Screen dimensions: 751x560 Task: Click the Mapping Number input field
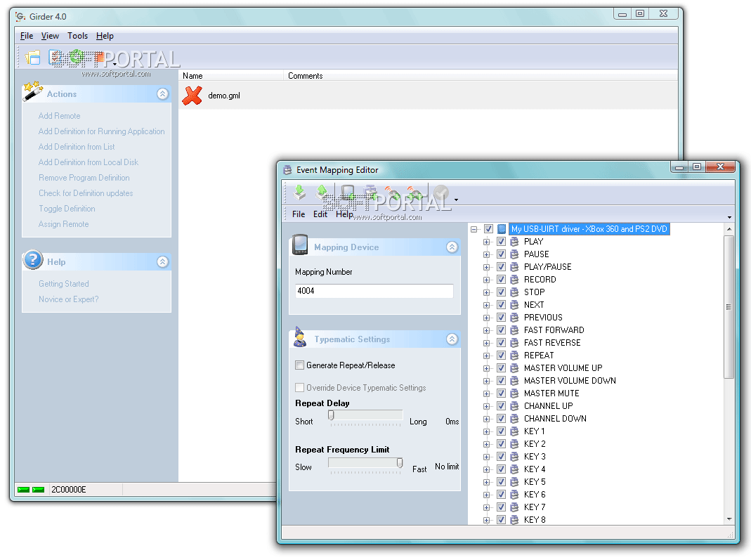(374, 291)
